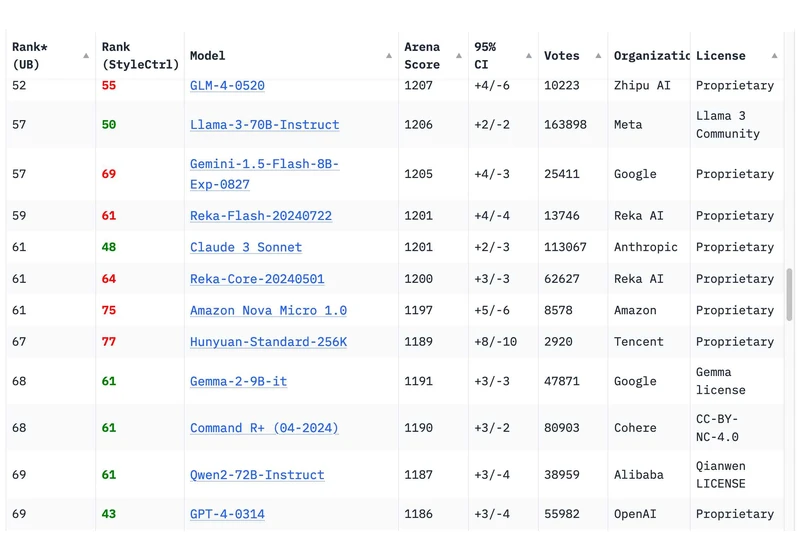
Task: Click the 95% CI sort arrow
Action: pos(529,56)
